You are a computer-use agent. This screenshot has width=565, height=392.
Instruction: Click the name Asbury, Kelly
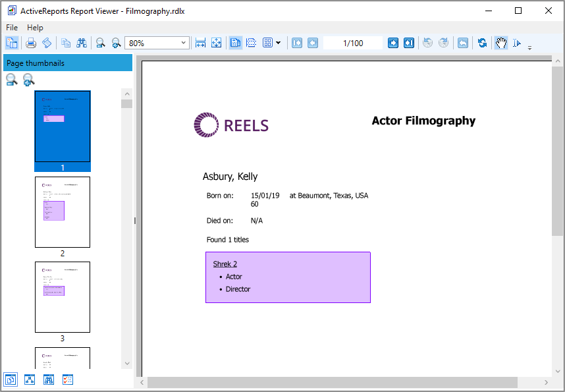click(x=230, y=177)
